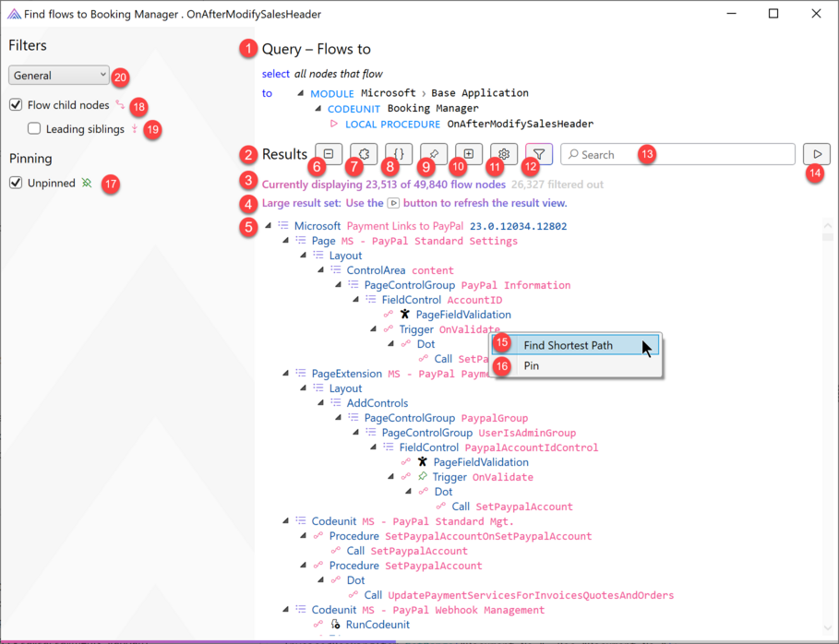Collapse the MODULE Microsoft Base Application node

(301, 93)
